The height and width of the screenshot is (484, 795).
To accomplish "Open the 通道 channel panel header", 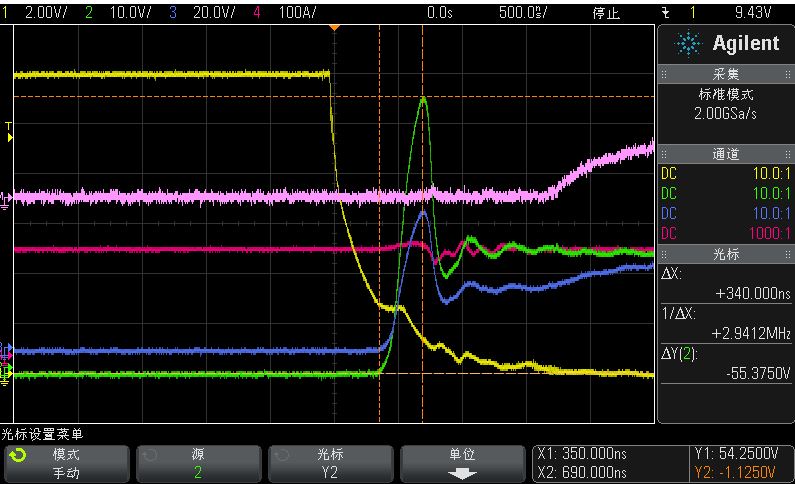I will (x=726, y=154).
